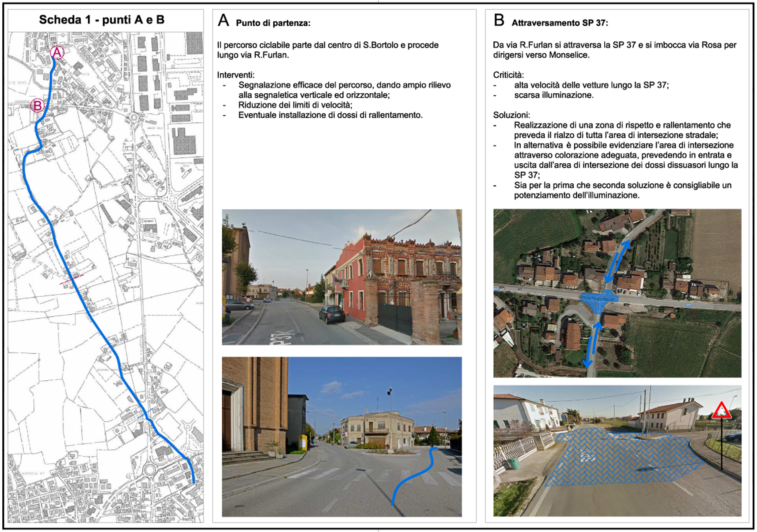
Task: Click 'alta velocità delle vetture lungo la SP 37;'
Action: [x=591, y=85]
